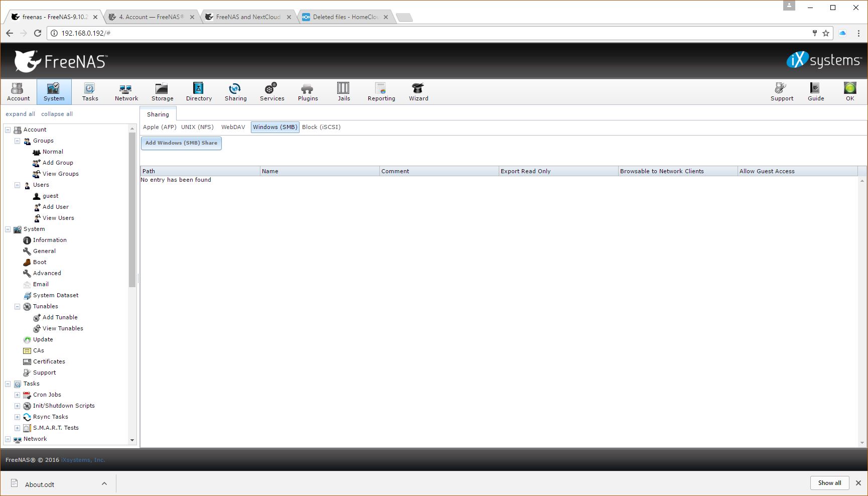Sort by Allow Guest Access column header
This screenshot has height=496, width=868.
tap(797, 171)
